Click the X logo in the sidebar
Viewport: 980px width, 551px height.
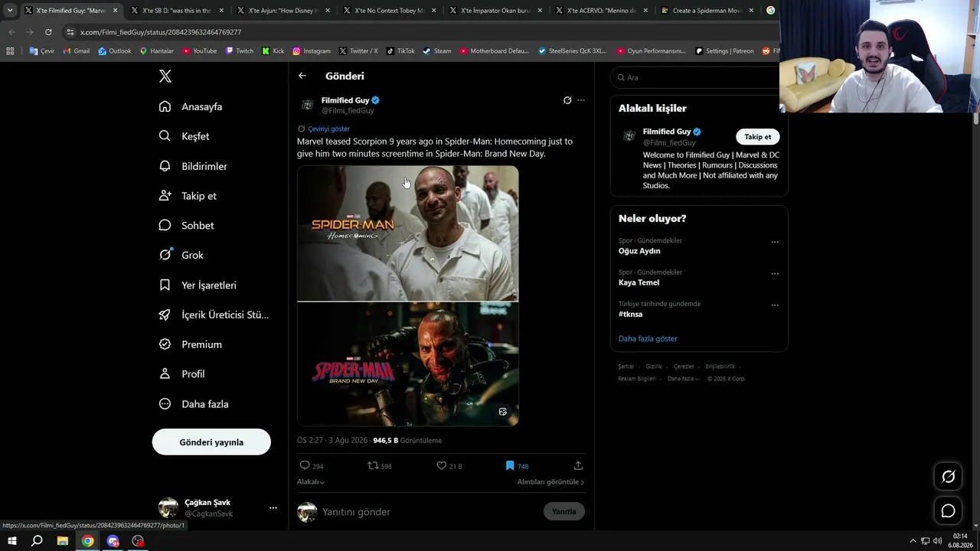pyautogui.click(x=165, y=76)
